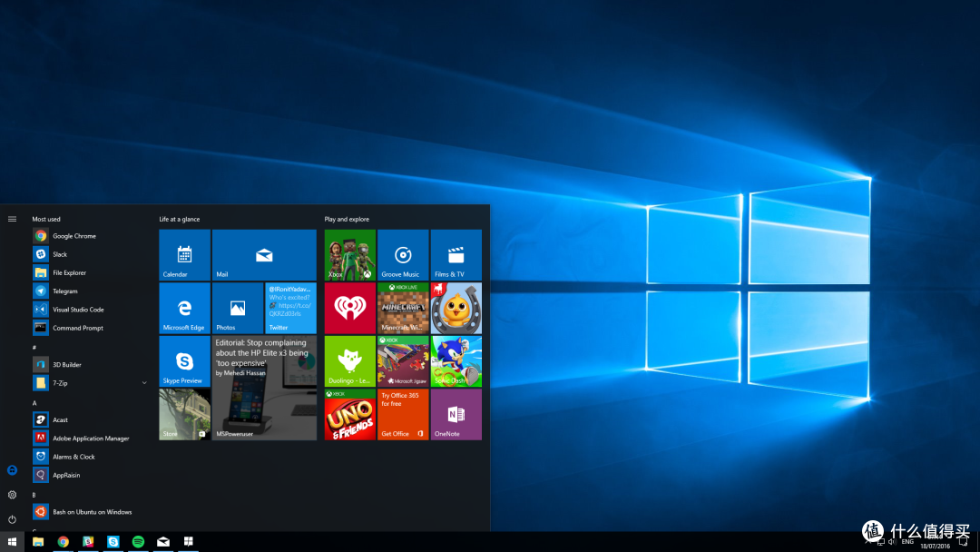
Task: Open the OneNote tile
Action: 456,414
